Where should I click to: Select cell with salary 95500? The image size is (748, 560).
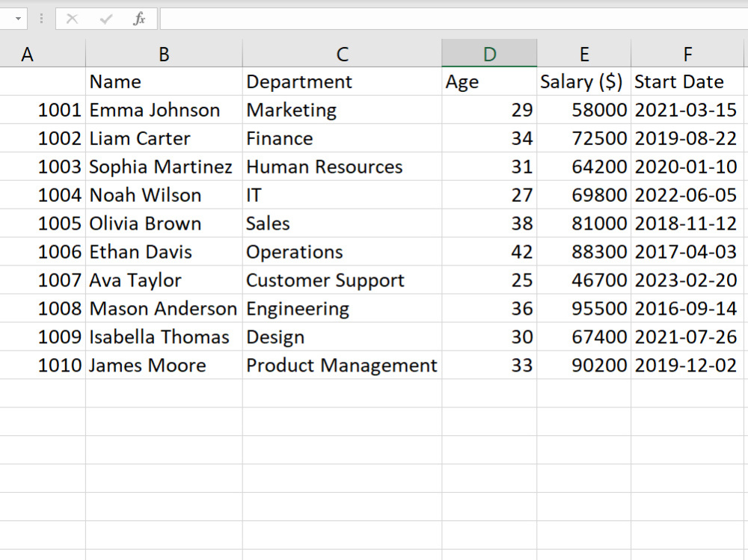point(584,308)
